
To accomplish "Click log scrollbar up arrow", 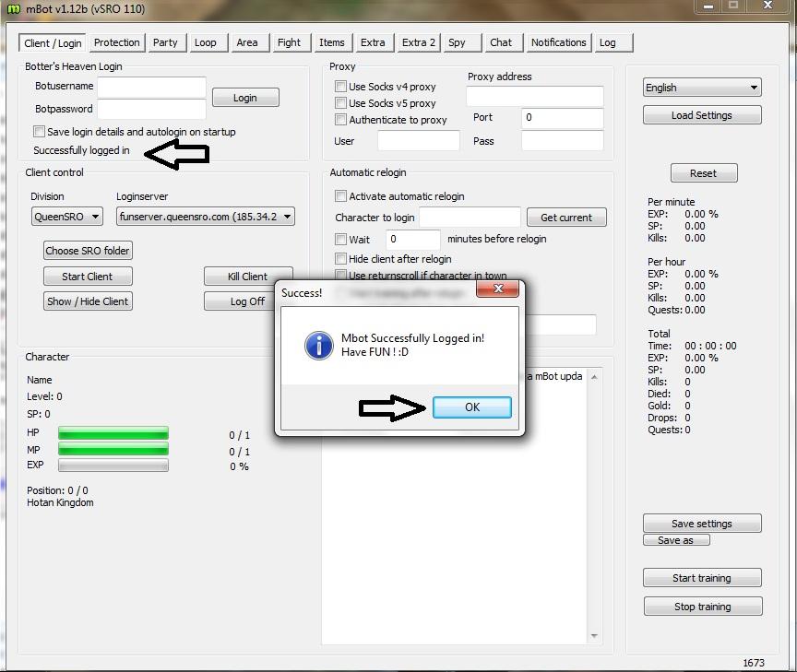I will (x=594, y=377).
